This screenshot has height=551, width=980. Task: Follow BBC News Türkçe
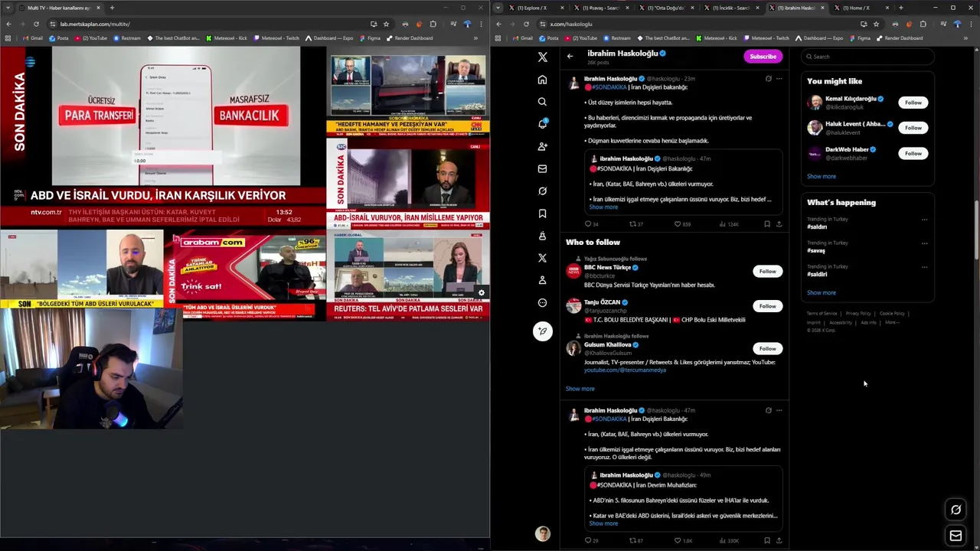[767, 271]
